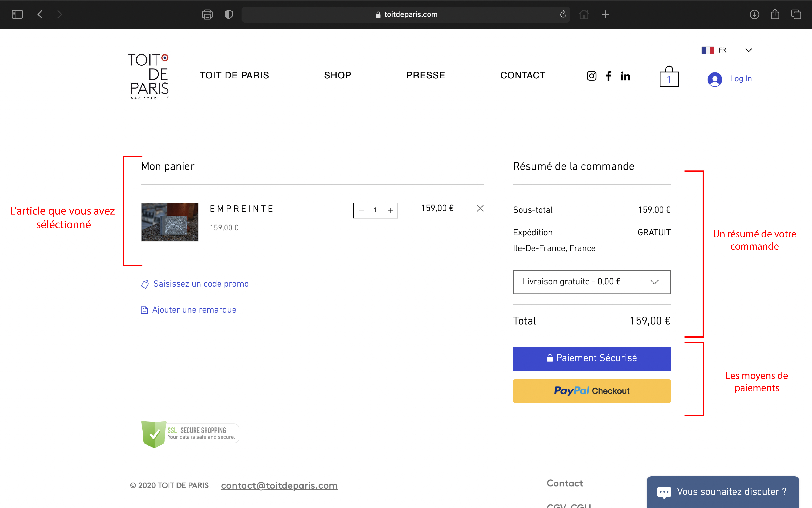Screen dimensions: 812x508
Task: Click the toitdeparis.com address bar
Action: pos(406,14)
